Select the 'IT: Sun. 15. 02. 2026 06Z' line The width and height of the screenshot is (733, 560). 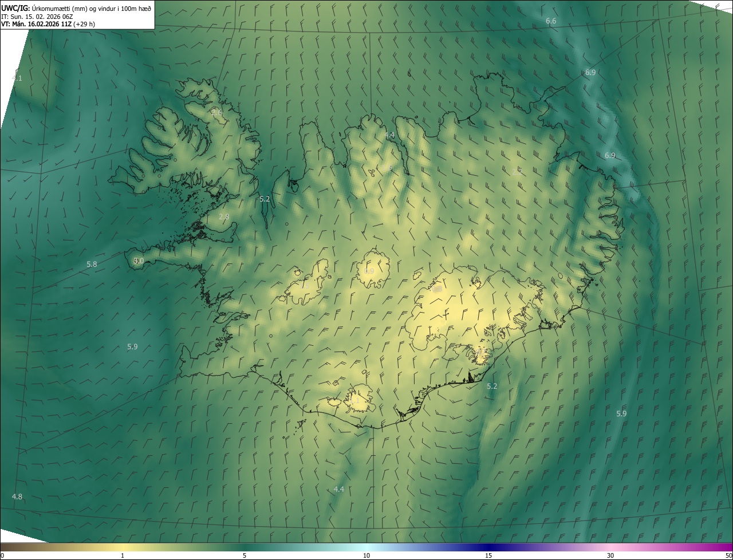[37, 16]
